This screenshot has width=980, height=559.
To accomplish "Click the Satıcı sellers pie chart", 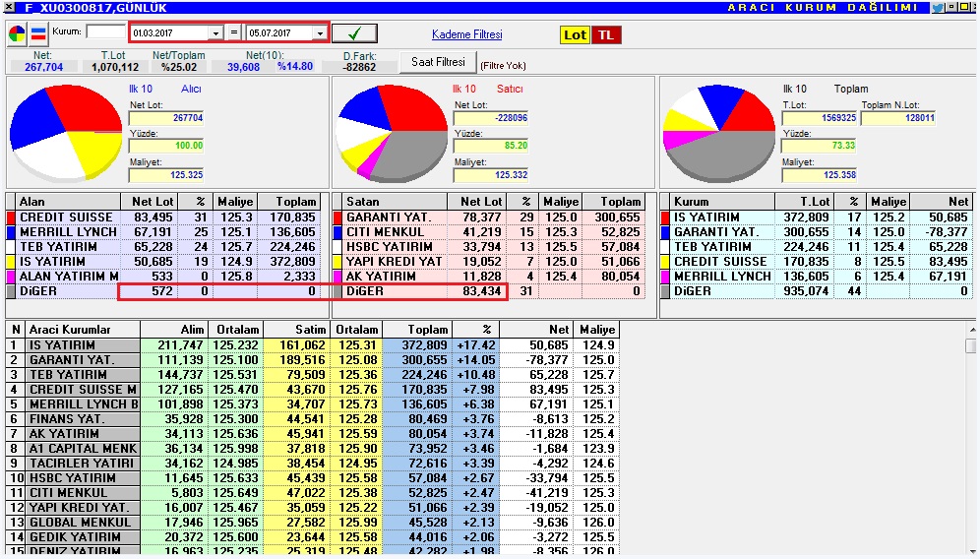I will coord(392,133).
